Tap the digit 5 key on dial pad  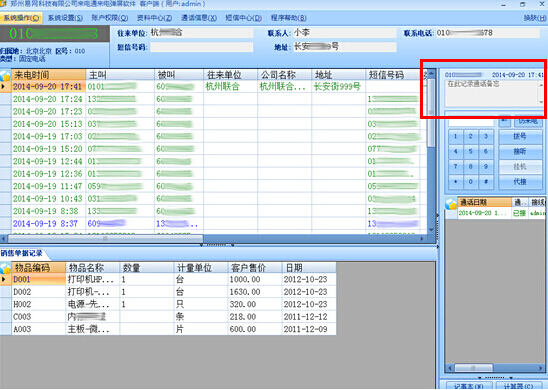[x=470, y=151]
